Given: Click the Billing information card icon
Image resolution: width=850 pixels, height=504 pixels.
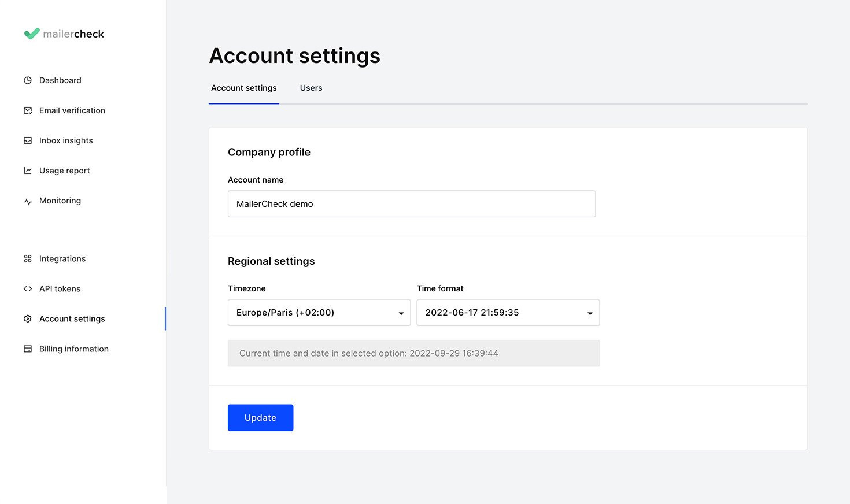Looking at the screenshot, I should point(28,349).
